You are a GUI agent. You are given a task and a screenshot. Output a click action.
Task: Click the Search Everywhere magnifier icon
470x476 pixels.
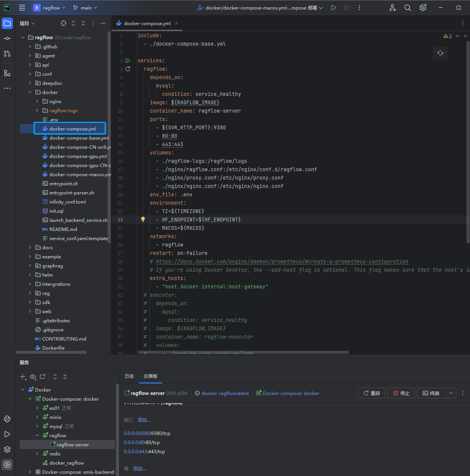coord(408,8)
